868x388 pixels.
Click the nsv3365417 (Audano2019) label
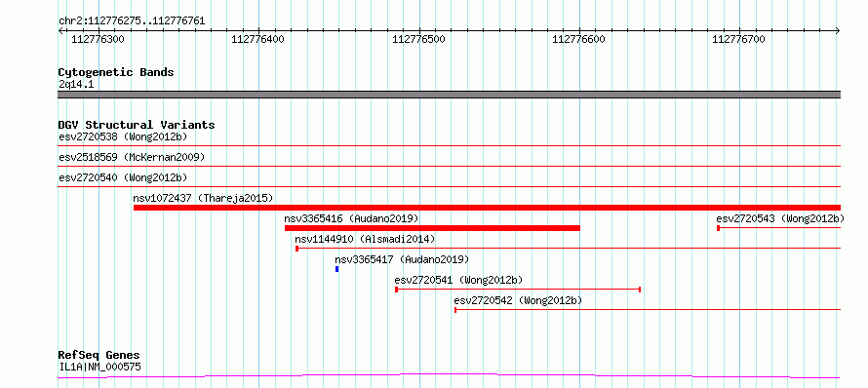[x=402, y=259]
